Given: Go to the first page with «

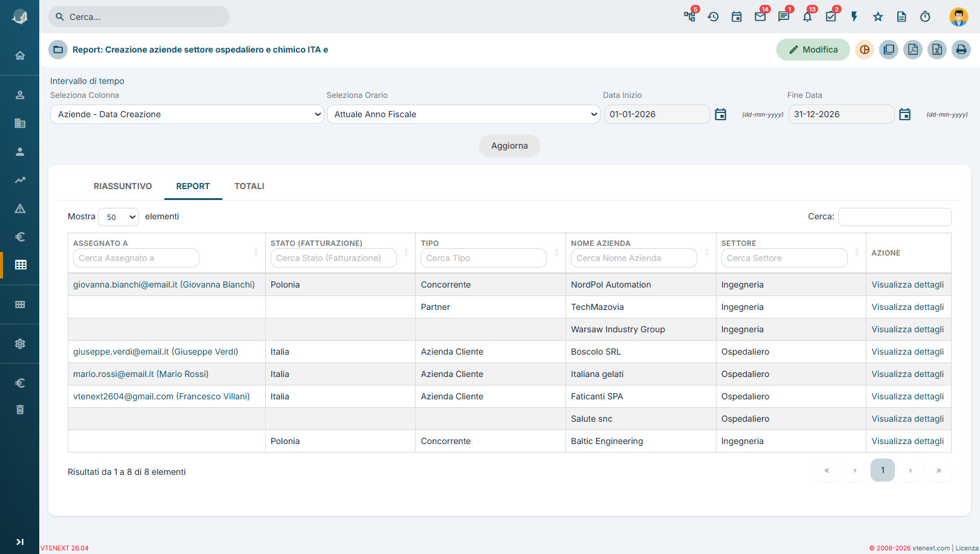Looking at the screenshot, I should 827,470.
